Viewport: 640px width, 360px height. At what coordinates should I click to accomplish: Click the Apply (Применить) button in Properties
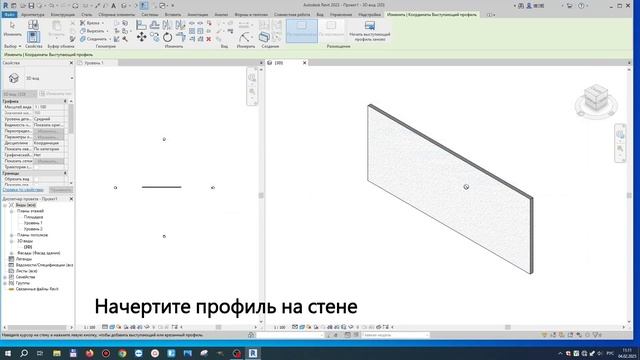[61, 190]
